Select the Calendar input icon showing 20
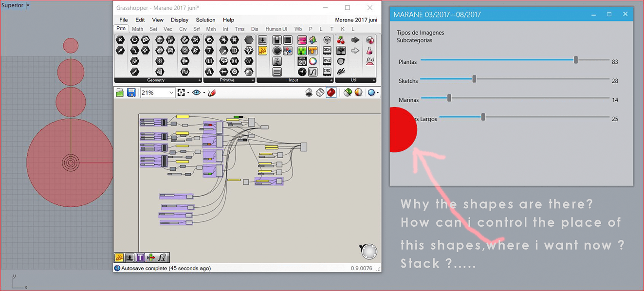 (x=302, y=61)
